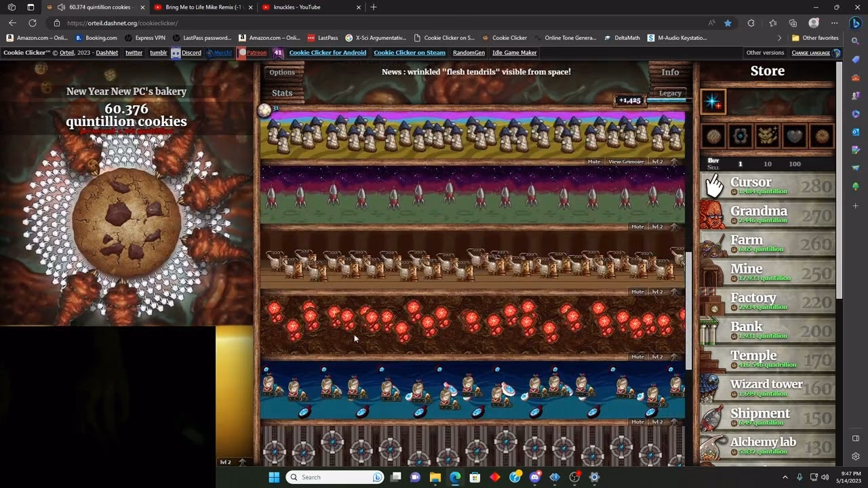Open the Outlook sidebar icon
The image size is (868, 488).
(x=856, y=131)
